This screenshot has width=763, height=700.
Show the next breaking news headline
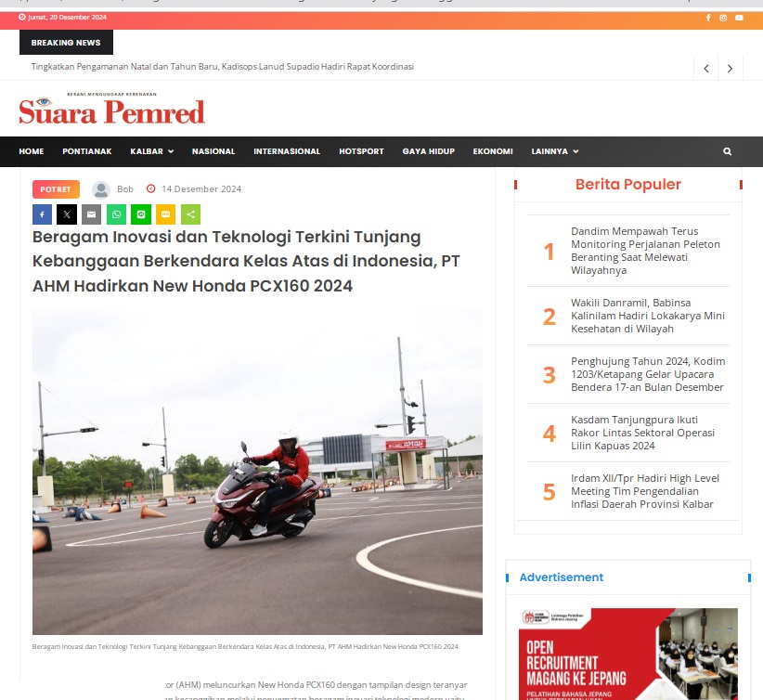coord(730,69)
